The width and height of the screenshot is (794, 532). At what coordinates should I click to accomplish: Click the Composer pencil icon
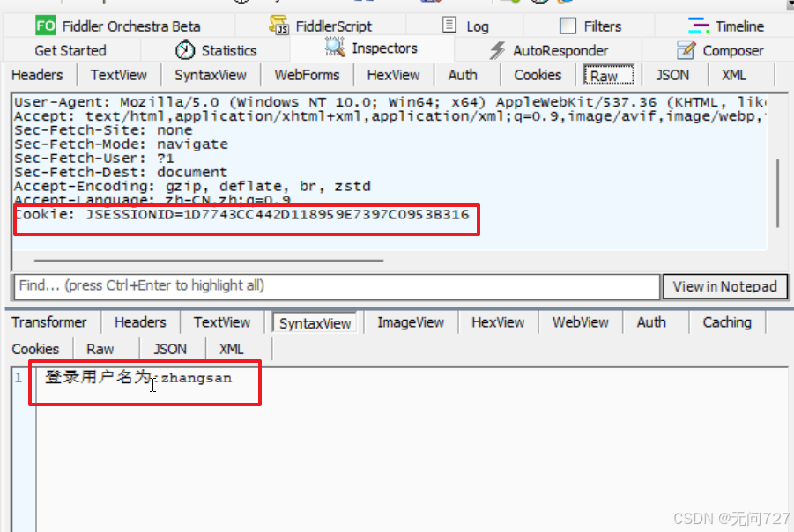click(686, 49)
